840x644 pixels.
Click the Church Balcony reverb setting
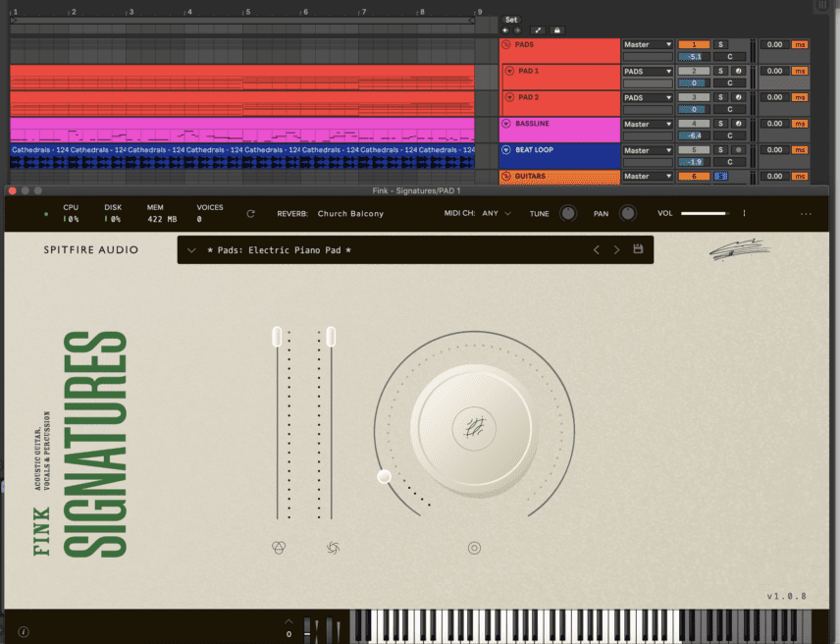point(350,214)
